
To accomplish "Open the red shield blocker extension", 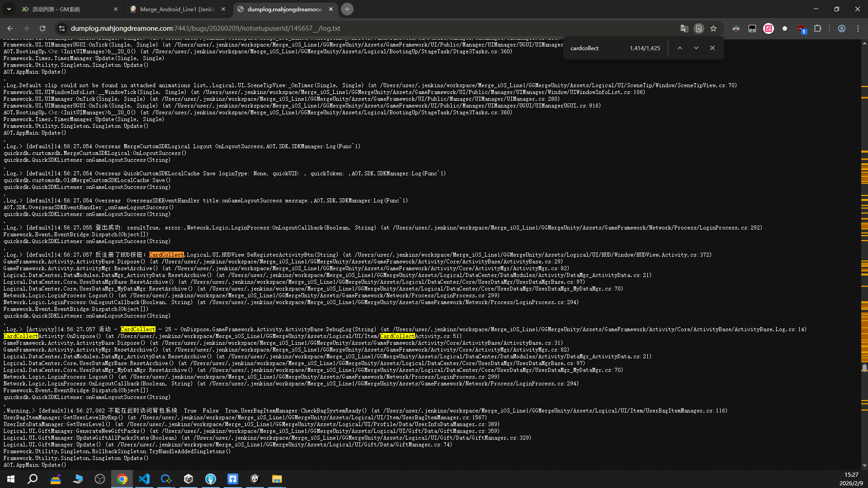I will [x=801, y=28].
